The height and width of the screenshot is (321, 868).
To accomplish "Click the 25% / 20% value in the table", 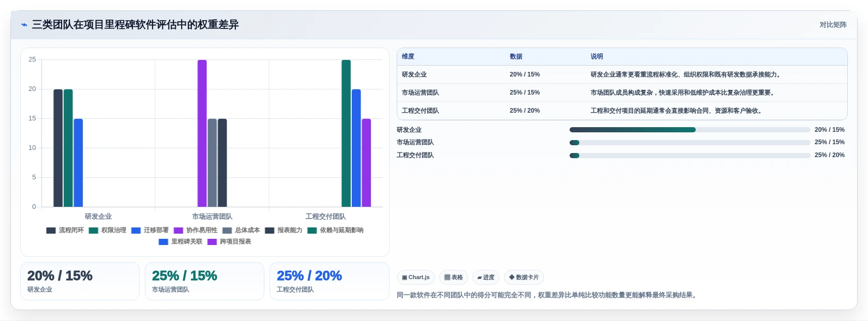I will [525, 111].
